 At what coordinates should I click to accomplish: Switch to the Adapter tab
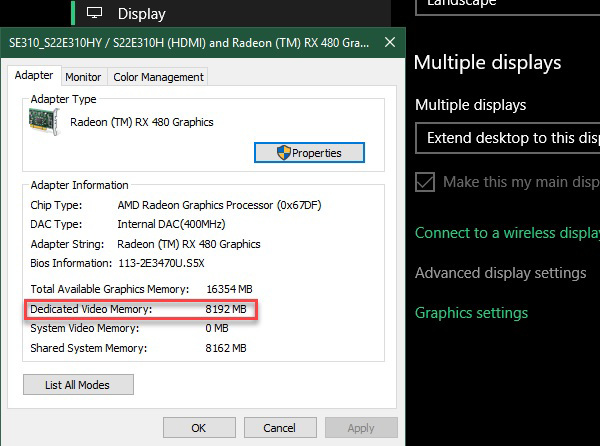[34, 75]
